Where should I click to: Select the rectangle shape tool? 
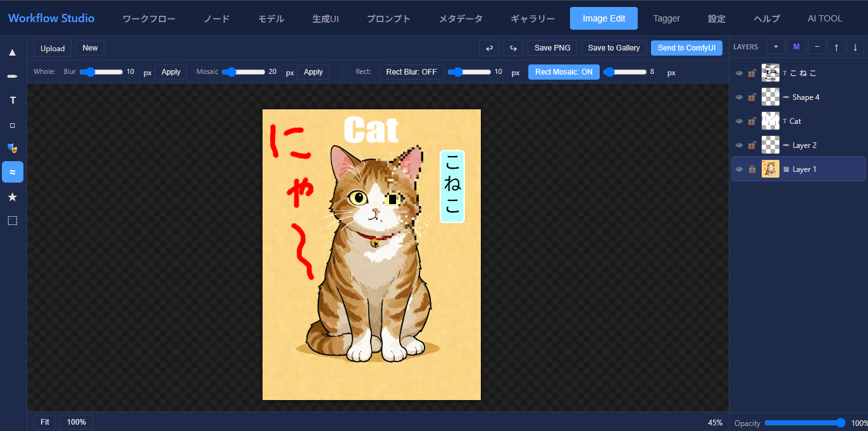click(x=13, y=124)
